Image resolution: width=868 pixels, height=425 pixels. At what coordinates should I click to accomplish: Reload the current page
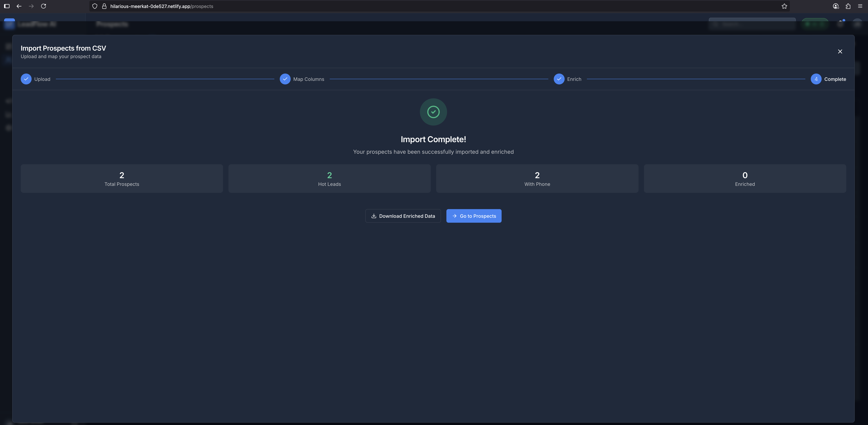43,6
